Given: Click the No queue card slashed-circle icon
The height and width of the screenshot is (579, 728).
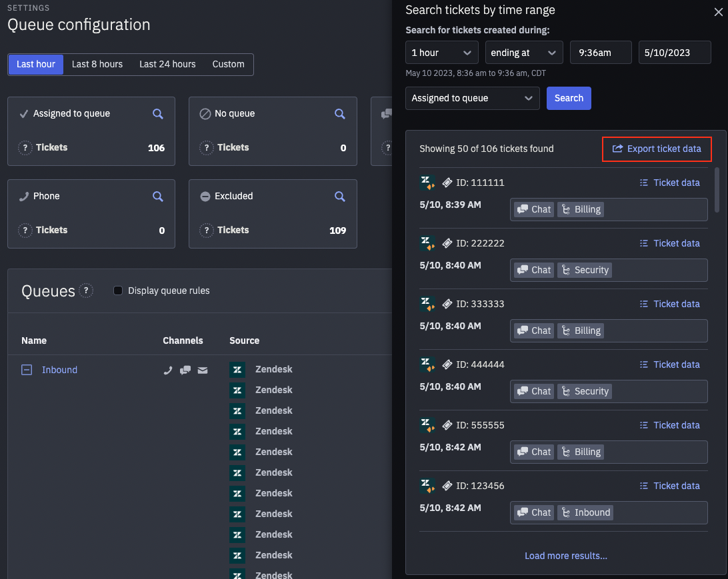Looking at the screenshot, I should (x=205, y=114).
